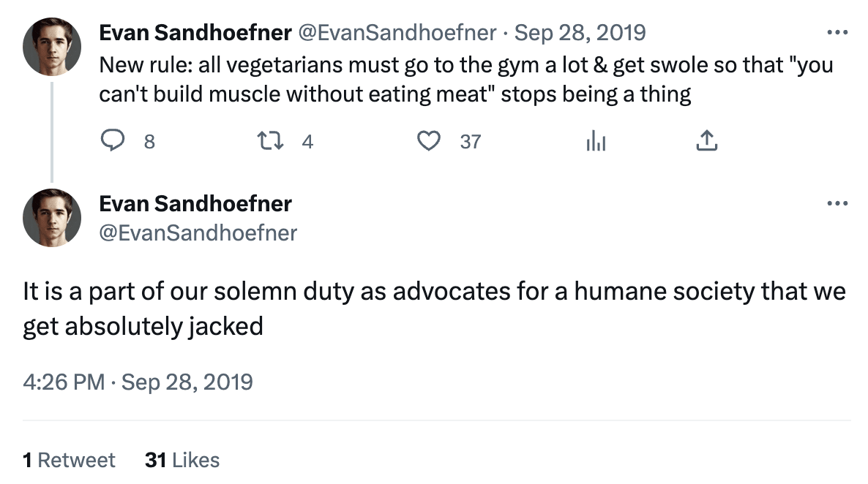Click the 37 like count on the first tweet
868x484 pixels.
coord(470,142)
